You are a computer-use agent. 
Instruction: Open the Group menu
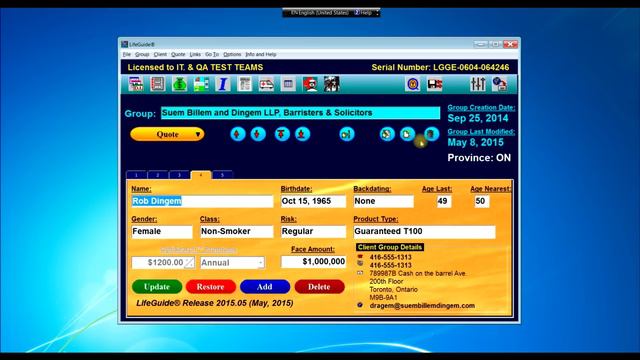pos(142,54)
